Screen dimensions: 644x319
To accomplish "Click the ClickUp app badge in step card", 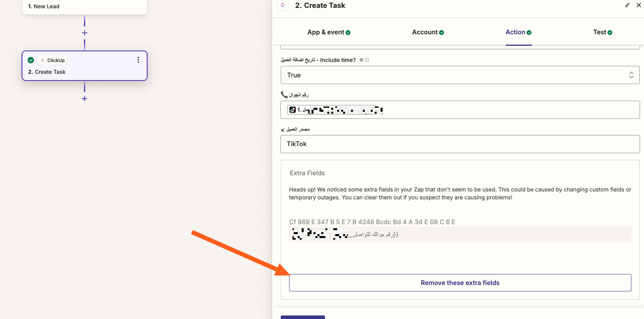I will click(x=52, y=60).
